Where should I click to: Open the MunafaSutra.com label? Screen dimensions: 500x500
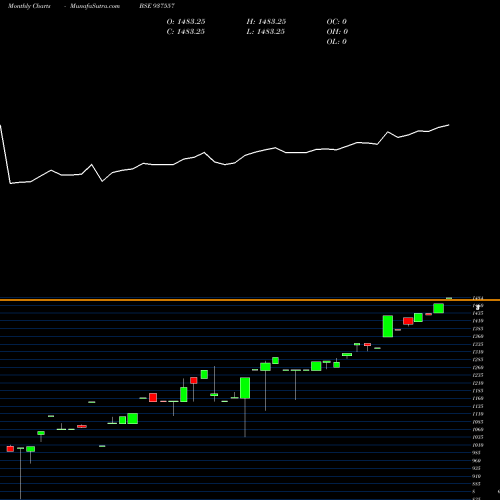tap(95, 6)
